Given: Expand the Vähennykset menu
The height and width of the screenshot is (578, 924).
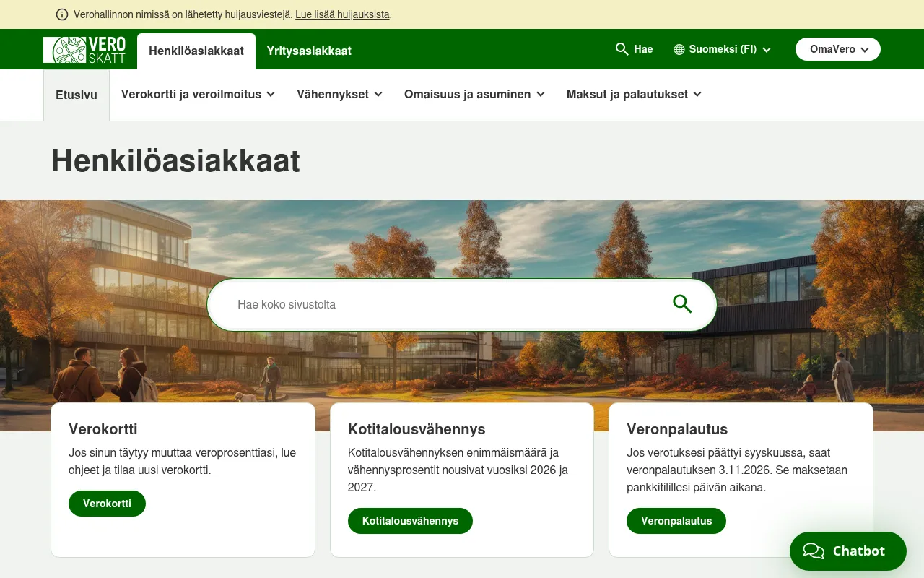Looking at the screenshot, I should pyautogui.click(x=339, y=94).
